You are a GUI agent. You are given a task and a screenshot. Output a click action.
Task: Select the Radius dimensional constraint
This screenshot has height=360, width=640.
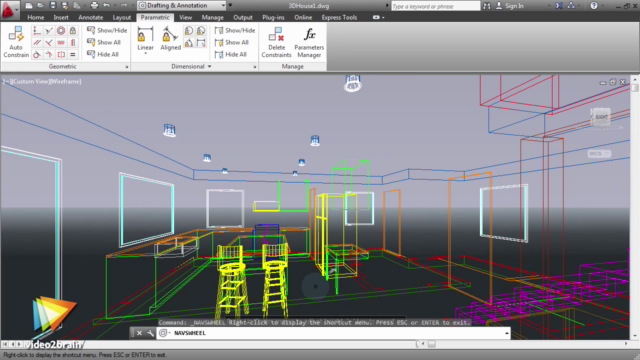click(x=189, y=31)
